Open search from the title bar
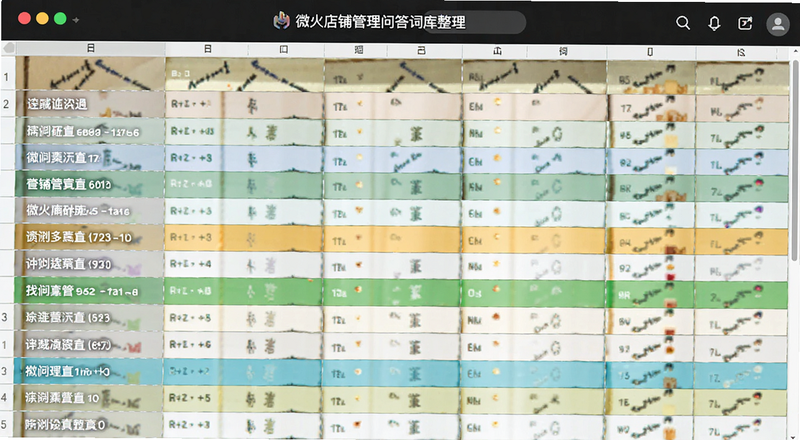800x440 pixels. pyautogui.click(x=683, y=23)
